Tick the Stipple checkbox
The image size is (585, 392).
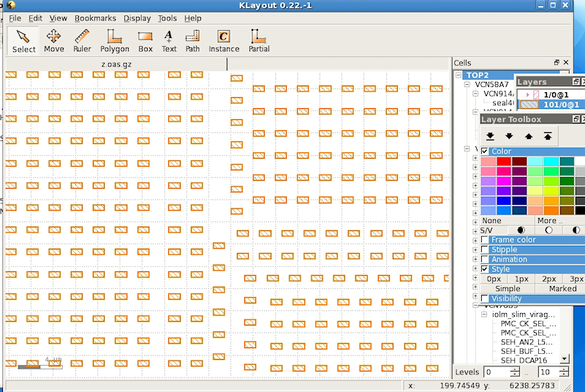485,250
